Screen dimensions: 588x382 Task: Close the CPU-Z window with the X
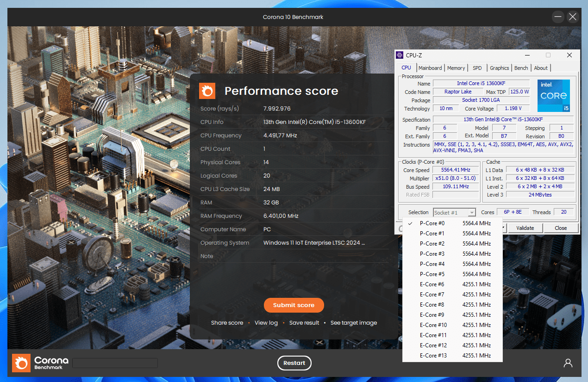[x=569, y=55]
